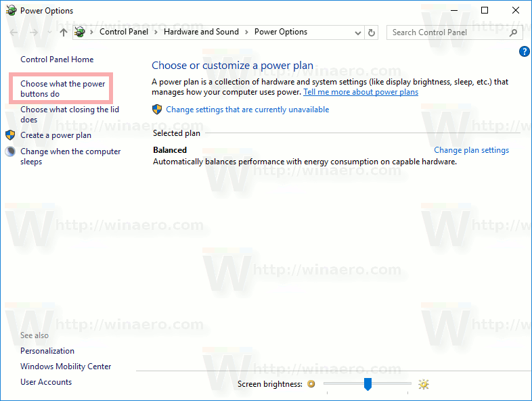Click shield icon next to Change settings unavailable
Viewport: 532px width, 401px height.
point(157,109)
